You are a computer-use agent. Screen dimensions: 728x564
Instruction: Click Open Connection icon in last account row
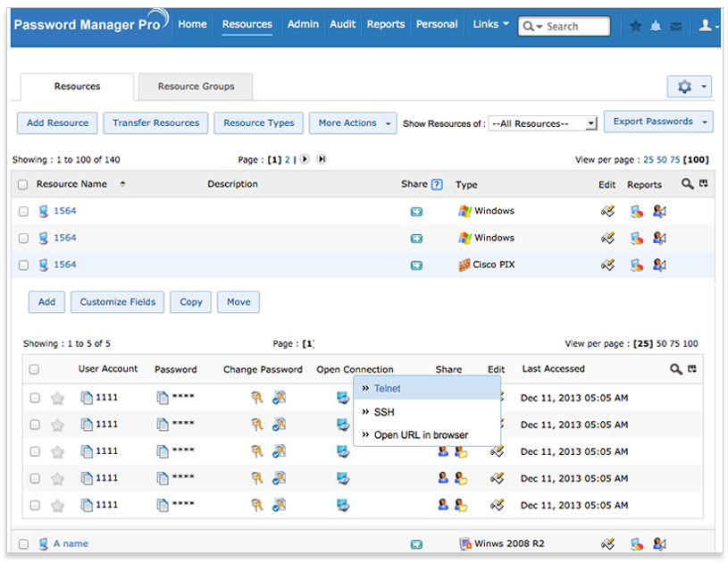coord(343,505)
